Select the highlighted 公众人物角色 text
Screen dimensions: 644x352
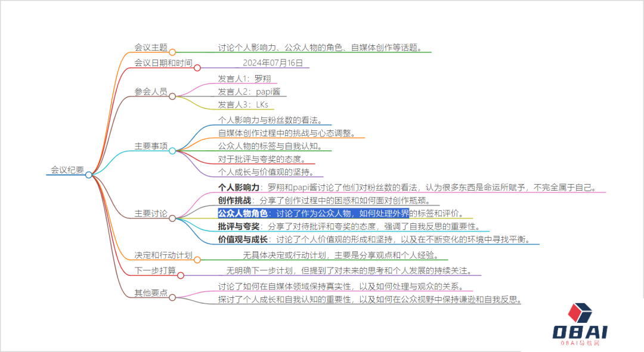pos(243,213)
